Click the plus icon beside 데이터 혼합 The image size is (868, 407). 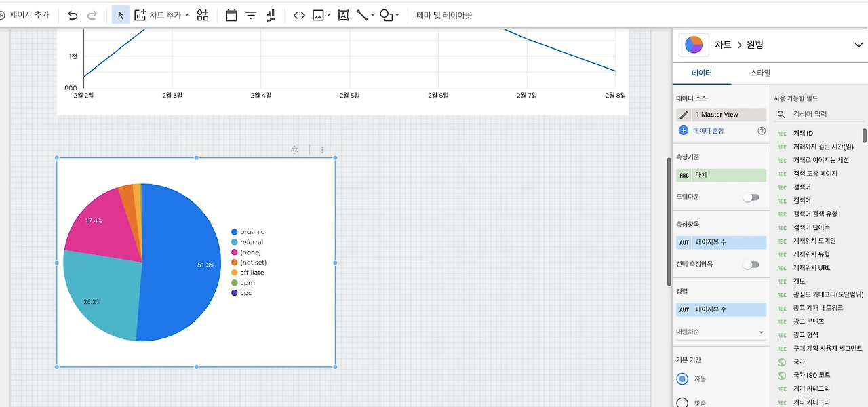pyautogui.click(x=683, y=130)
